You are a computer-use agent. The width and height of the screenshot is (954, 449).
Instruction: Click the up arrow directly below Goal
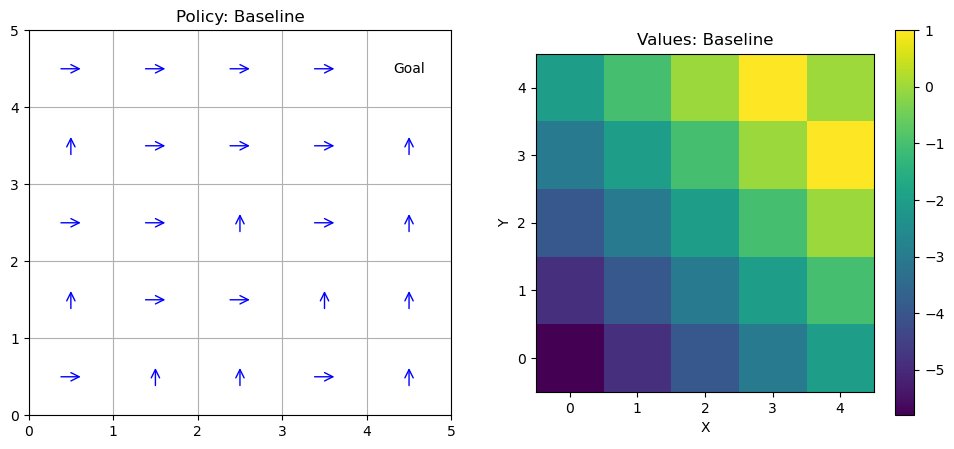[408, 146]
